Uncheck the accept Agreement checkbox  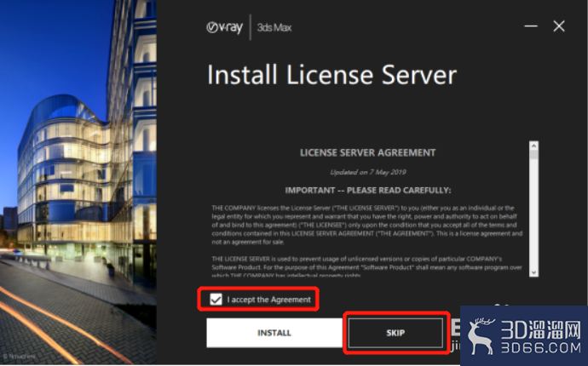pyautogui.click(x=216, y=300)
